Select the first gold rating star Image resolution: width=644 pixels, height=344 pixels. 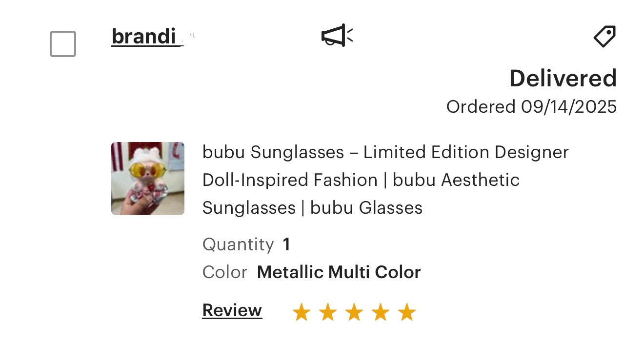coord(302,311)
